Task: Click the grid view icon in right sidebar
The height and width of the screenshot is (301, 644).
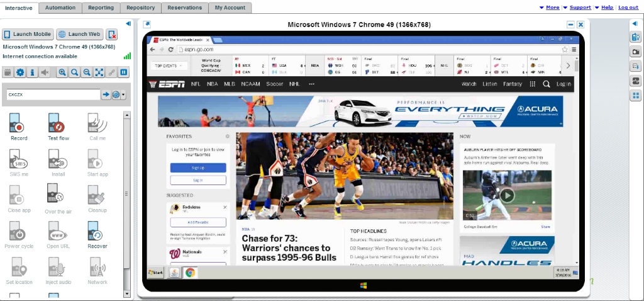Action: pyautogui.click(x=636, y=96)
